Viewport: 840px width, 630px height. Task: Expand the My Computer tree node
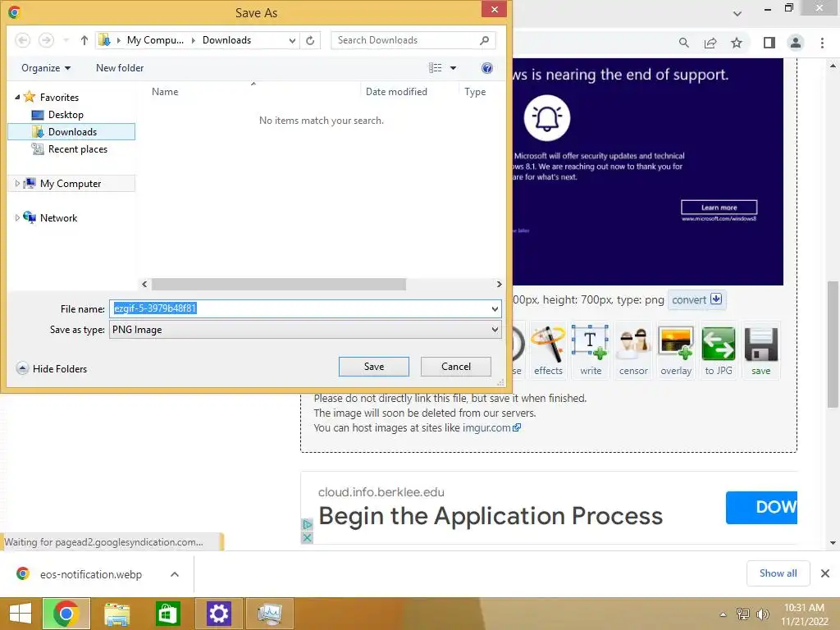(x=17, y=184)
